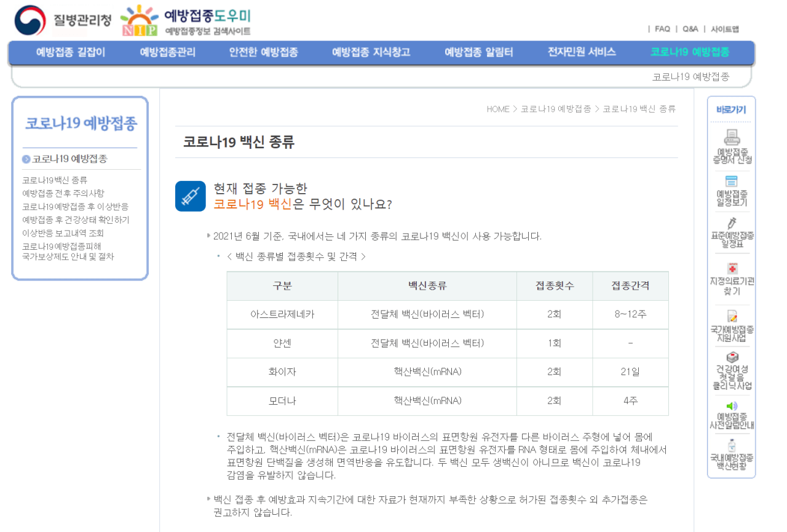Open sidebar link 예방접종 후 건강상태 확인하기

76,220
